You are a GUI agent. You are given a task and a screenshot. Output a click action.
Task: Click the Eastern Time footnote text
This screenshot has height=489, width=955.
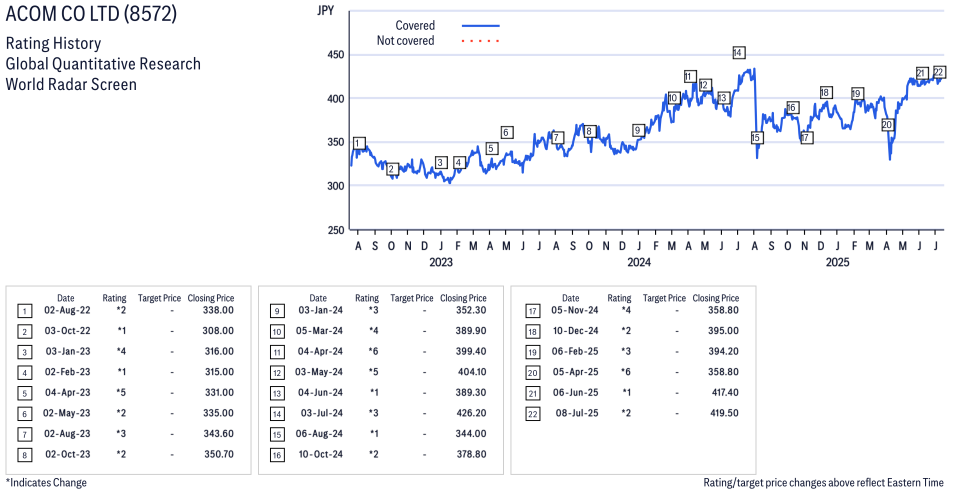[825, 482]
